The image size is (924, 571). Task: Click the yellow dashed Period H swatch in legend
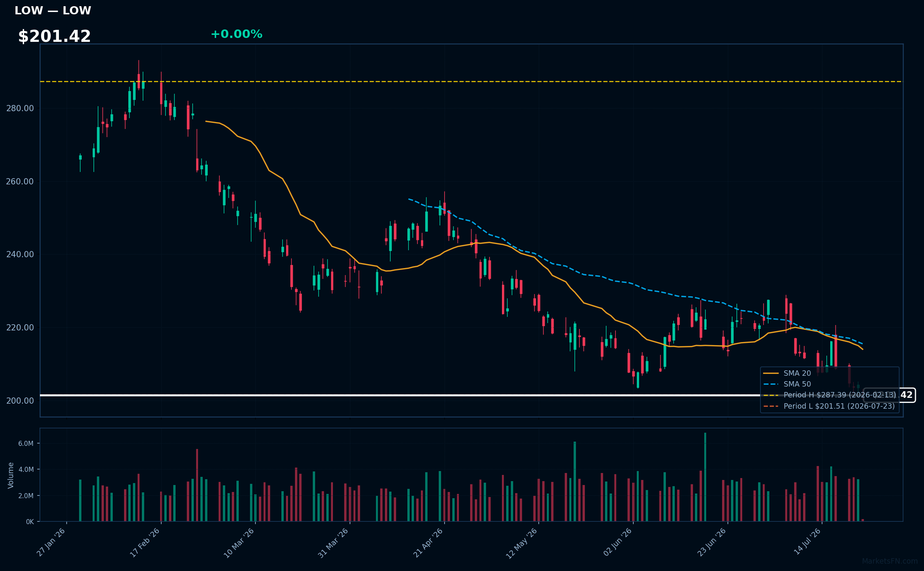pos(771,395)
